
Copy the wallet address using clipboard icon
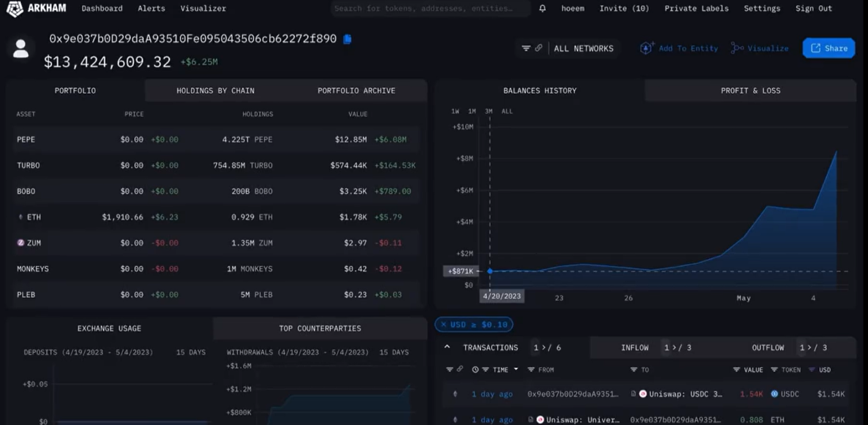point(347,39)
